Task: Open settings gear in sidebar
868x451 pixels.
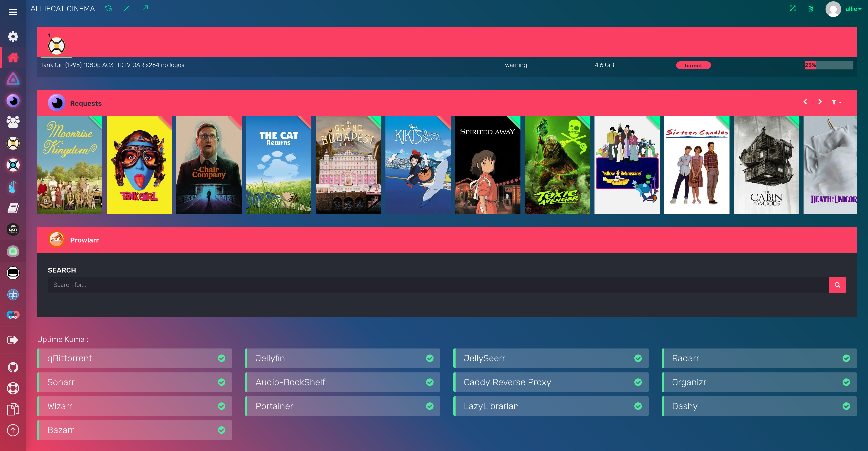Action: (x=13, y=36)
